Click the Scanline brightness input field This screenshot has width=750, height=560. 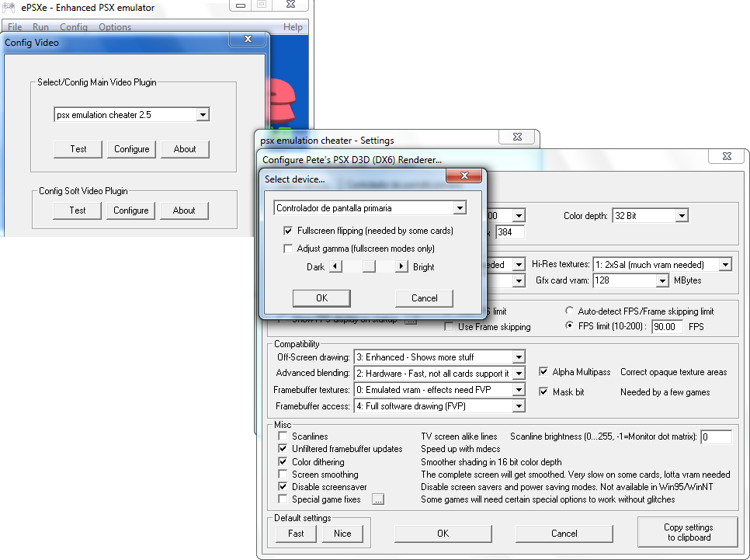coord(716,437)
